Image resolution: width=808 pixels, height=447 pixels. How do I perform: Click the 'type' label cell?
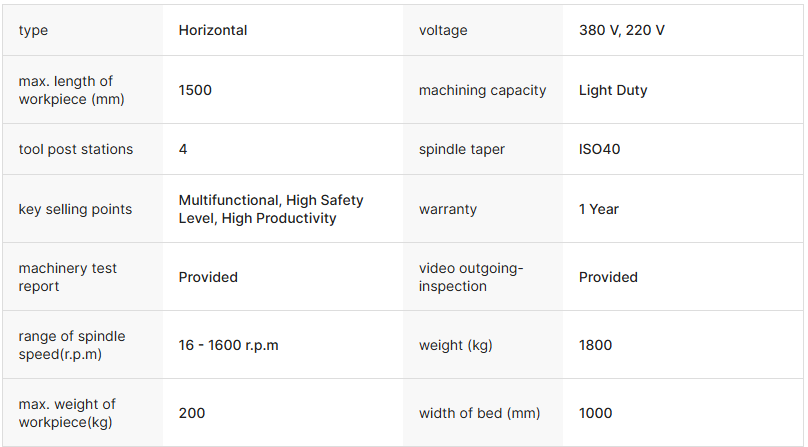click(33, 30)
